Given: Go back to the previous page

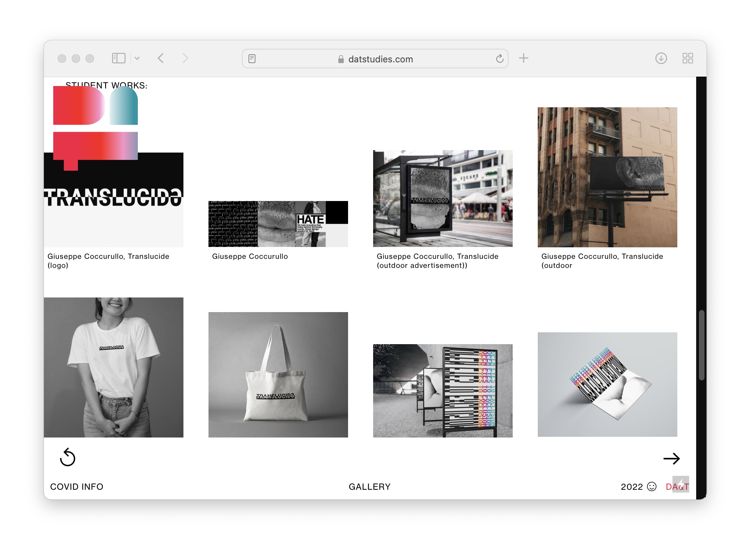Looking at the screenshot, I should [x=160, y=58].
